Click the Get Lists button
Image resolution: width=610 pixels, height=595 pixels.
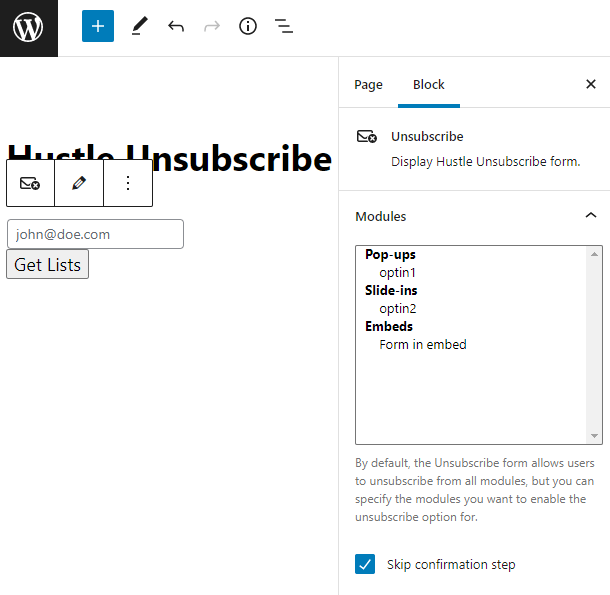(x=47, y=265)
